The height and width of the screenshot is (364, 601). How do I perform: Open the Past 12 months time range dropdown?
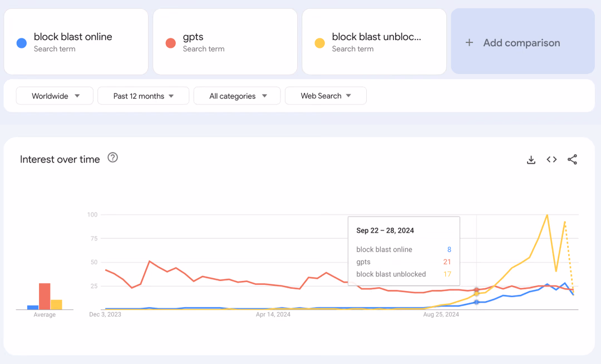(x=144, y=96)
